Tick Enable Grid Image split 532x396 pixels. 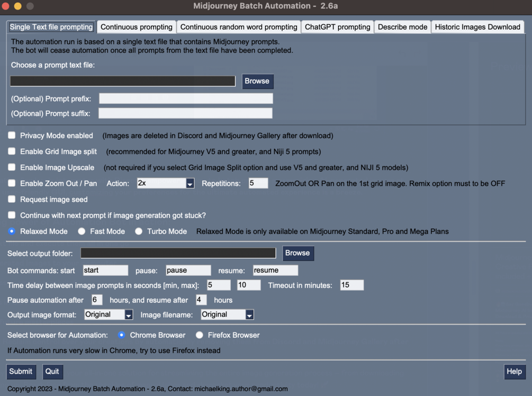(x=12, y=151)
